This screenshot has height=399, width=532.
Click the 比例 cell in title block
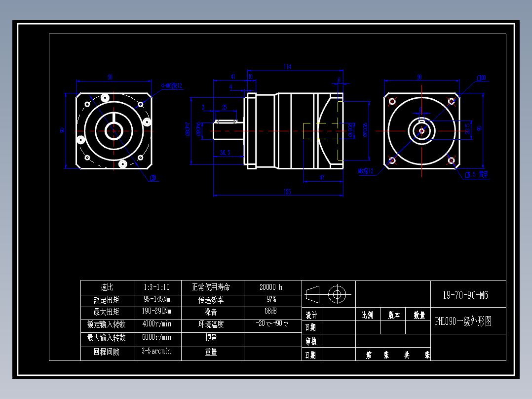pyautogui.click(x=368, y=314)
